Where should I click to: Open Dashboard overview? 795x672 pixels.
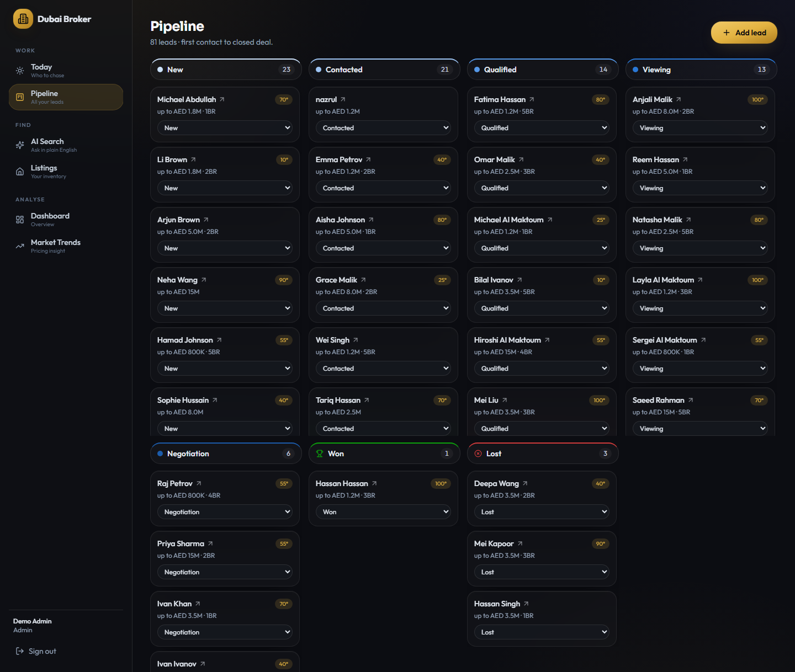[x=66, y=220]
